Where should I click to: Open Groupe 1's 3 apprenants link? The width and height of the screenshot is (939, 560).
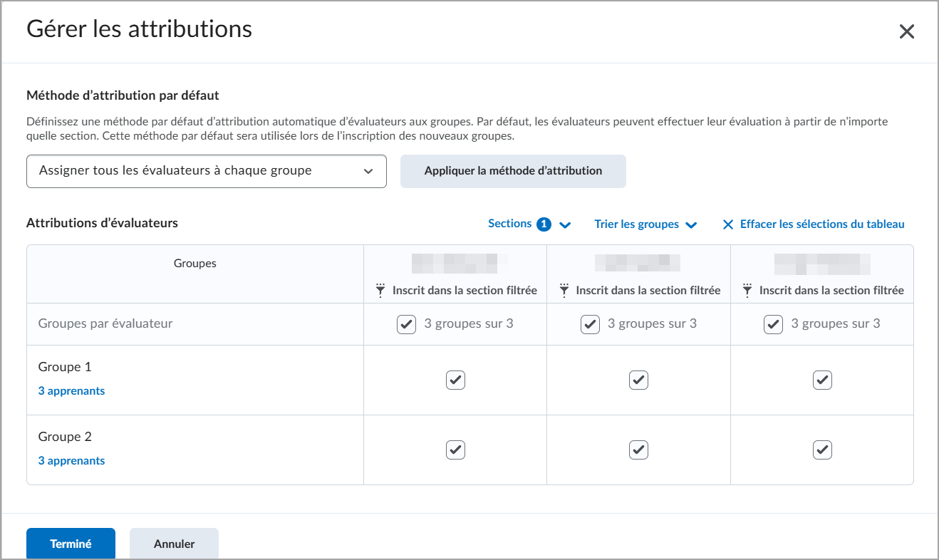[71, 391]
